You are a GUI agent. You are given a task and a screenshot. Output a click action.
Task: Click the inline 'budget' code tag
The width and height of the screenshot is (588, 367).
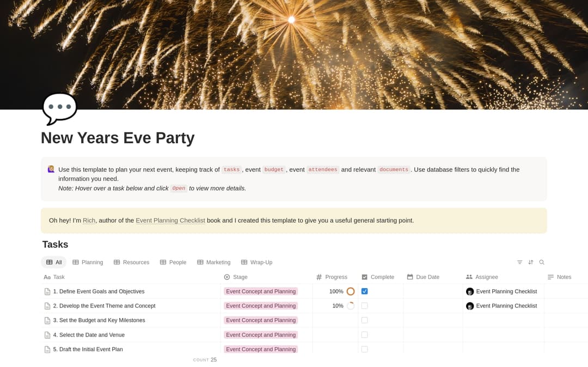(x=274, y=169)
